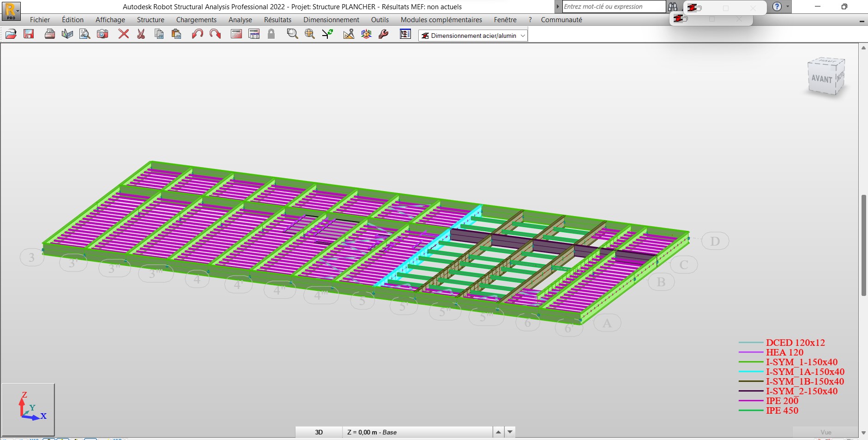868x440 pixels.
Task: Expand the help icon dropdown arrow
Action: pyautogui.click(x=788, y=6)
